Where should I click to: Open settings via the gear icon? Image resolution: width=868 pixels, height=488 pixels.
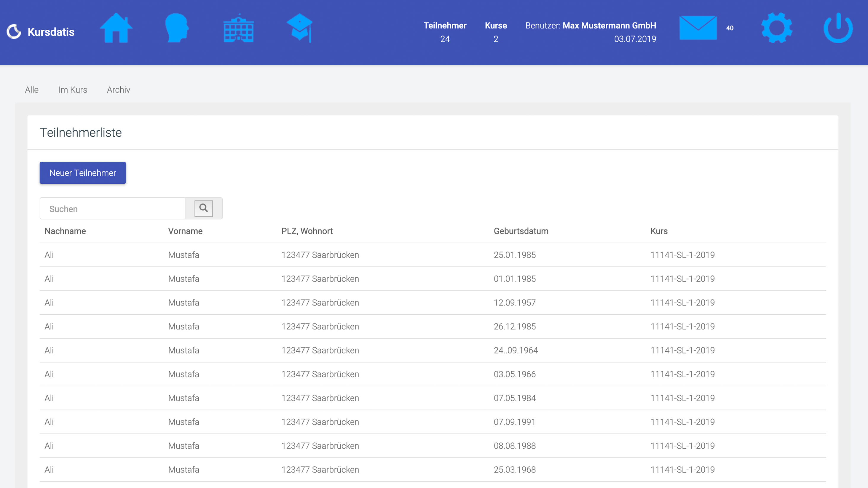point(777,28)
